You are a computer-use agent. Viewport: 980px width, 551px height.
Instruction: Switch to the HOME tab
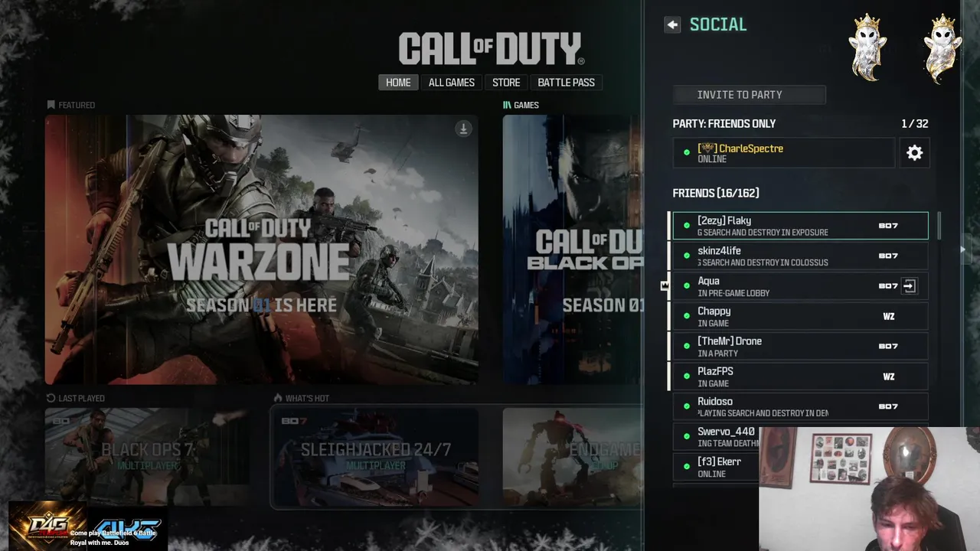pos(398,83)
